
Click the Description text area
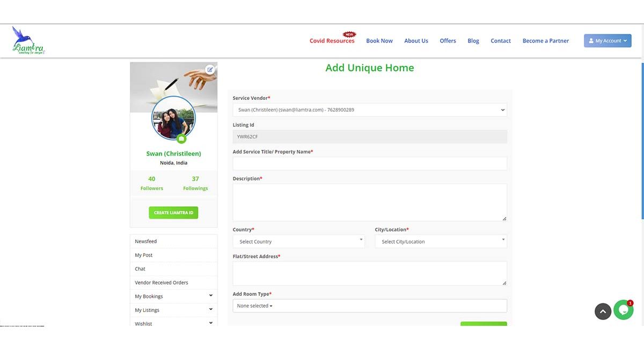pyautogui.click(x=370, y=202)
